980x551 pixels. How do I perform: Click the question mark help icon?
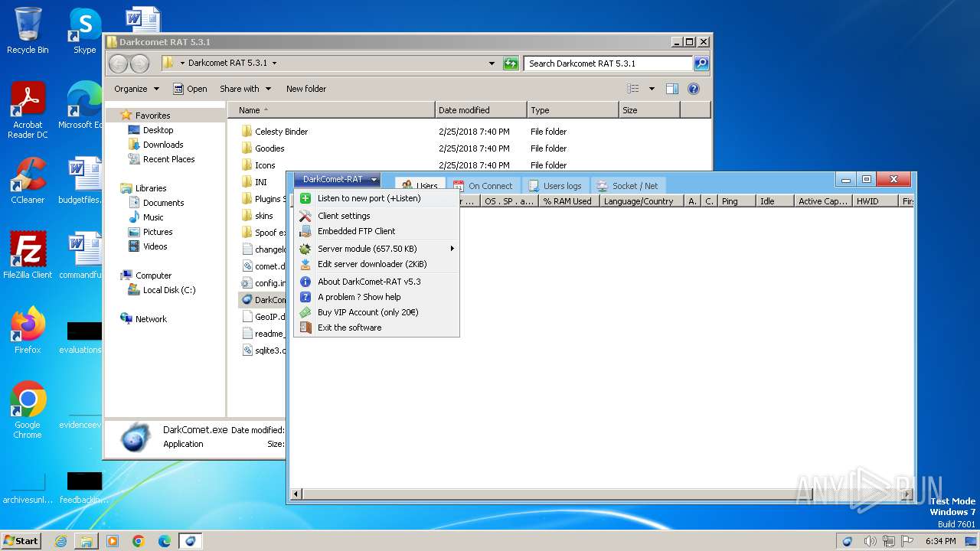pos(305,297)
